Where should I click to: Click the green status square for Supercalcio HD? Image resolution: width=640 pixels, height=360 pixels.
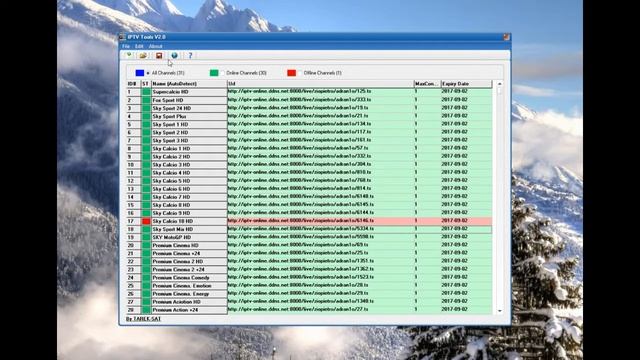pyautogui.click(x=146, y=92)
